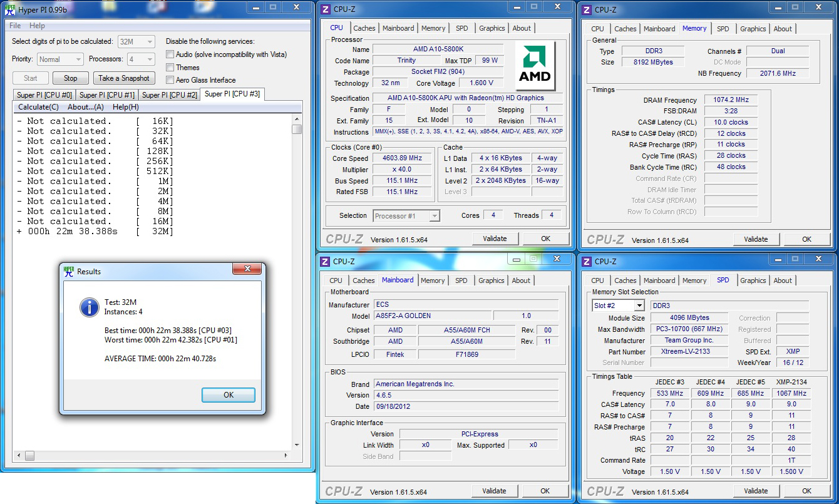Open the File menu in Hyper PI

pyautogui.click(x=15, y=26)
